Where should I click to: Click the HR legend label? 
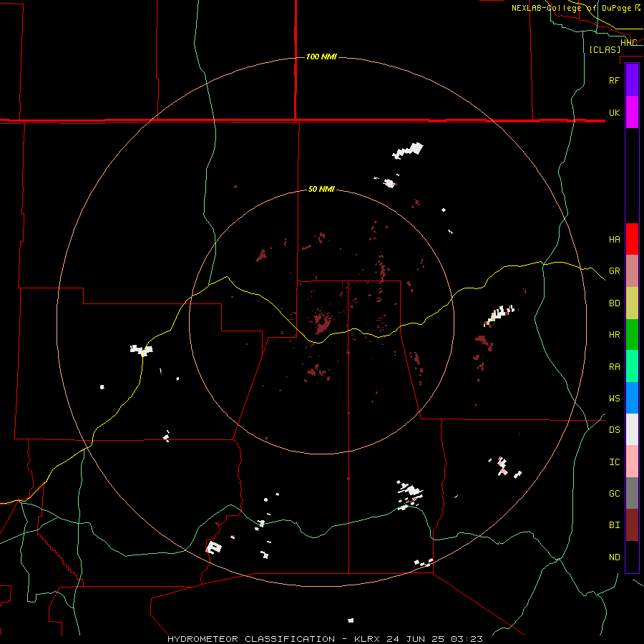614,335
